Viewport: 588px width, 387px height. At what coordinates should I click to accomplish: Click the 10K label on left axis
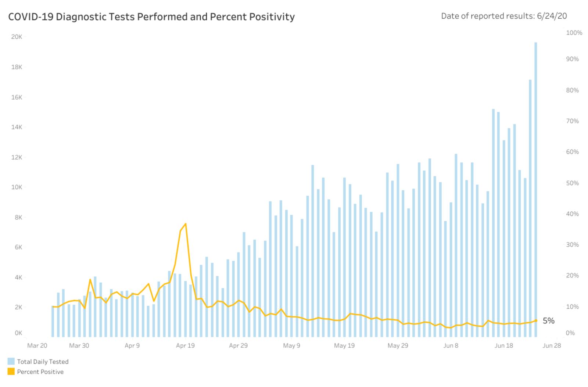17,187
